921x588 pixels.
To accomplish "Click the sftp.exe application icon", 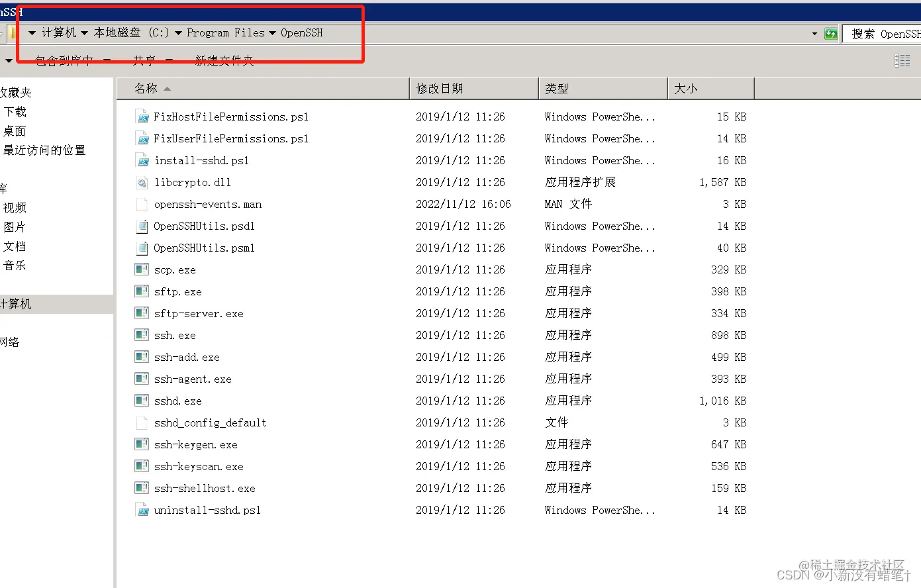I will pyautogui.click(x=142, y=291).
